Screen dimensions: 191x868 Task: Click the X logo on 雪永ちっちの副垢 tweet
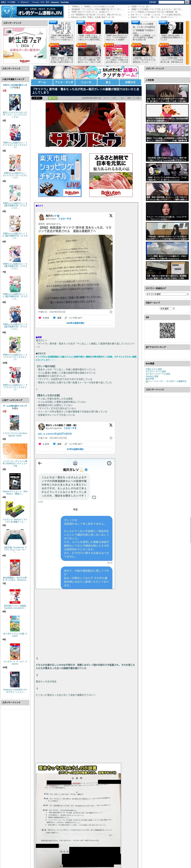click(111, 425)
